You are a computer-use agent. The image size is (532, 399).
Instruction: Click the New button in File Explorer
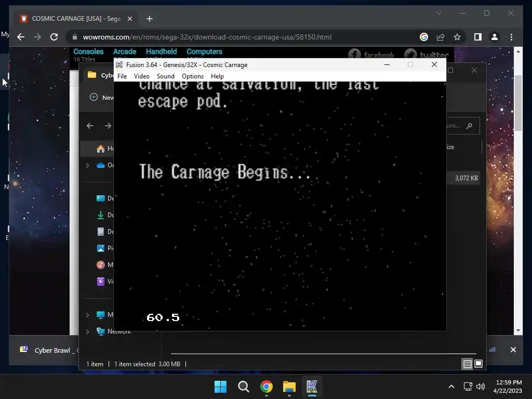[x=101, y=97]
